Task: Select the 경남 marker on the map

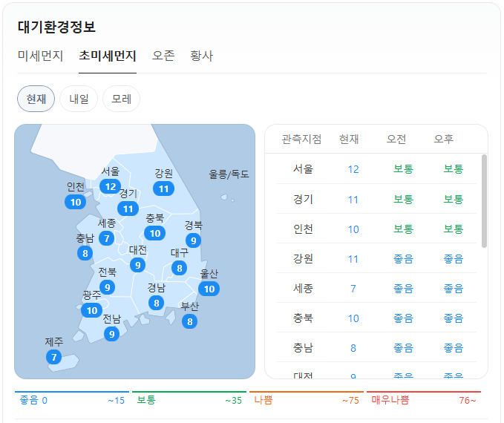Action: coord(157,303)
